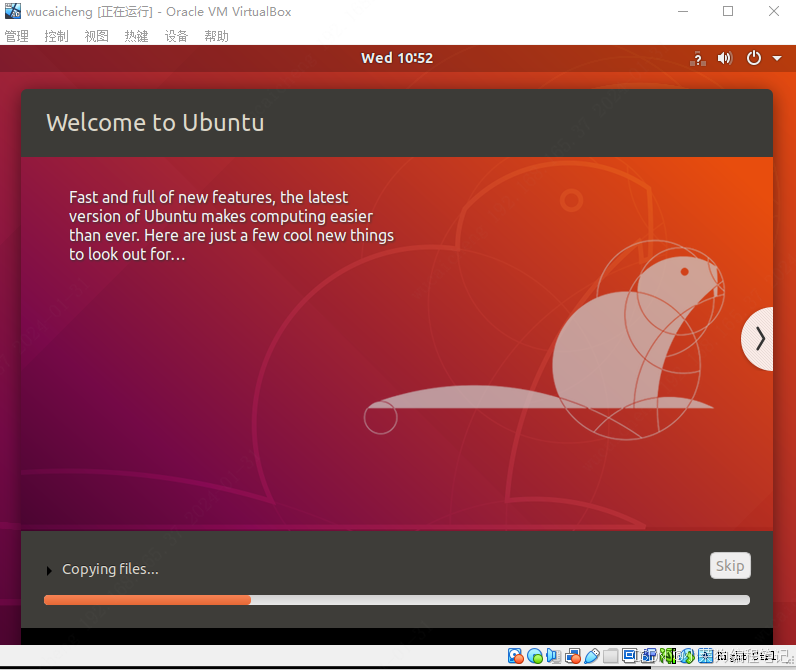The image size is (796, 670).
Task: Click the network adapter icon in VirtualBox status bar
Action: (x=573, y=656)
